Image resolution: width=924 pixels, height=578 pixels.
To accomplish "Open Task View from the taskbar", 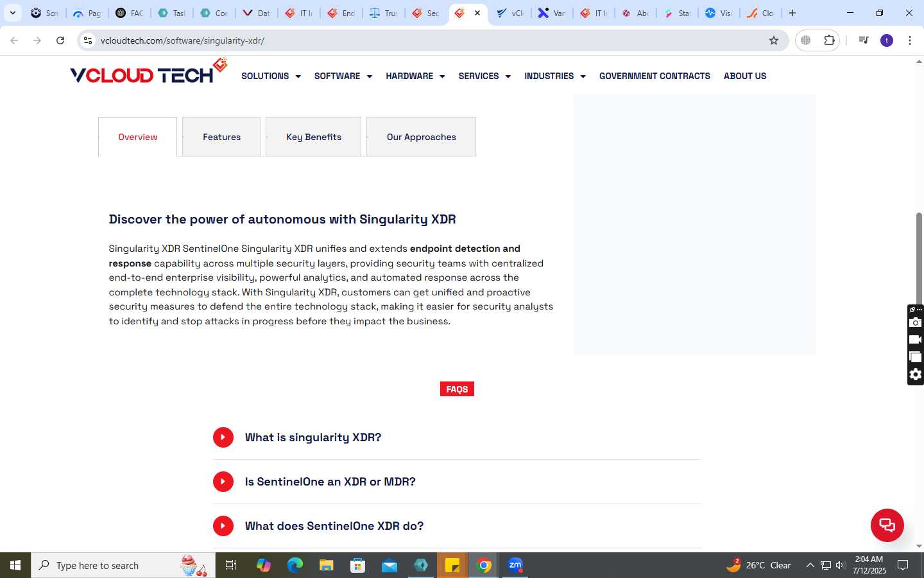I will pyautogui.click(x=231, y=565).
